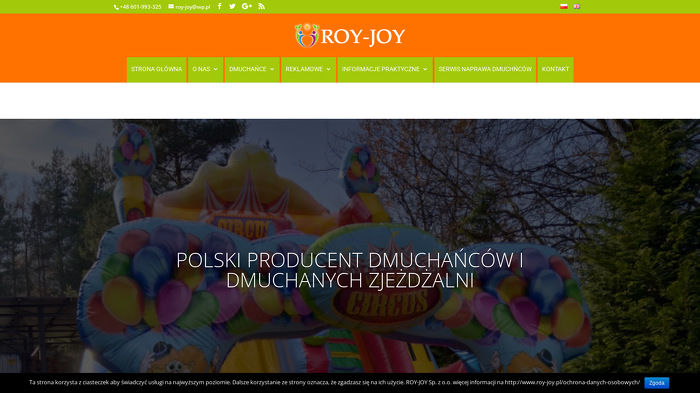Expand the Reklamowe dropdown chevron
This screenshot has height=393, width=700.
(x=329, y=69)
